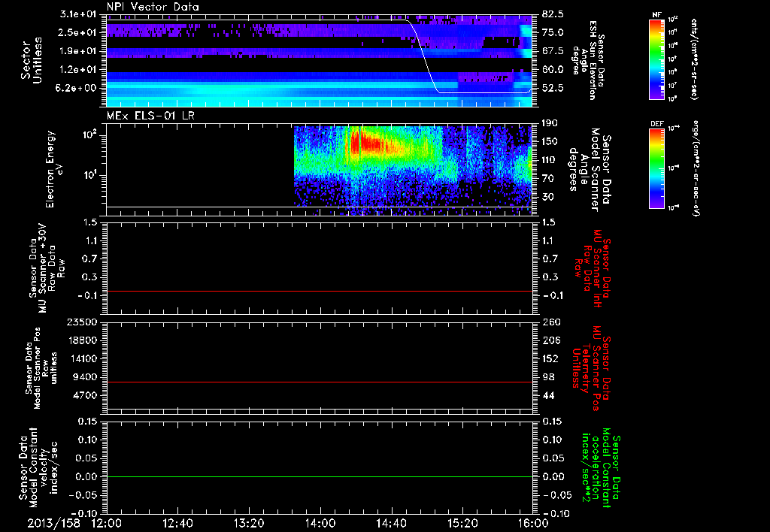Click the "ESH Sun Elevation Angle" axis title

coord(587,60)
